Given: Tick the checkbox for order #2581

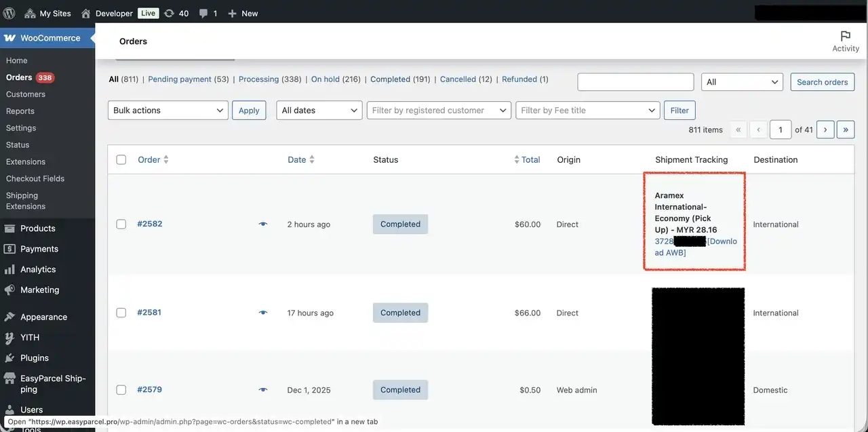Looking at the screenshot, I should 121,313.
